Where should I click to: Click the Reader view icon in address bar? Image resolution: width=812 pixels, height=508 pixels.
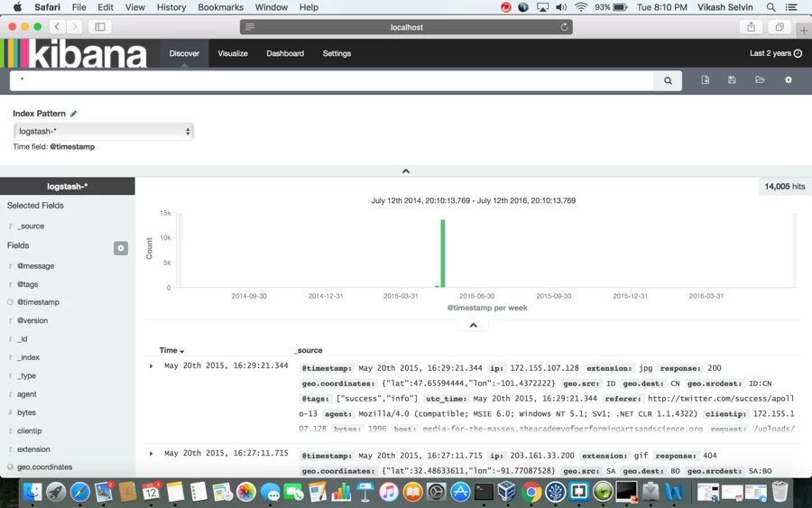(250, 27)
